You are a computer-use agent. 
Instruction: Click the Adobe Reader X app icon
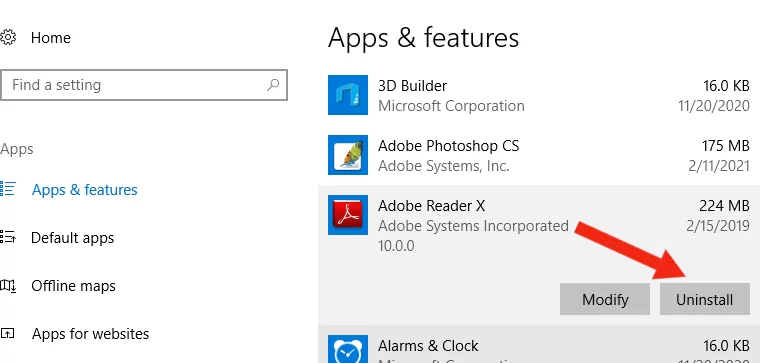pos(348,215)
